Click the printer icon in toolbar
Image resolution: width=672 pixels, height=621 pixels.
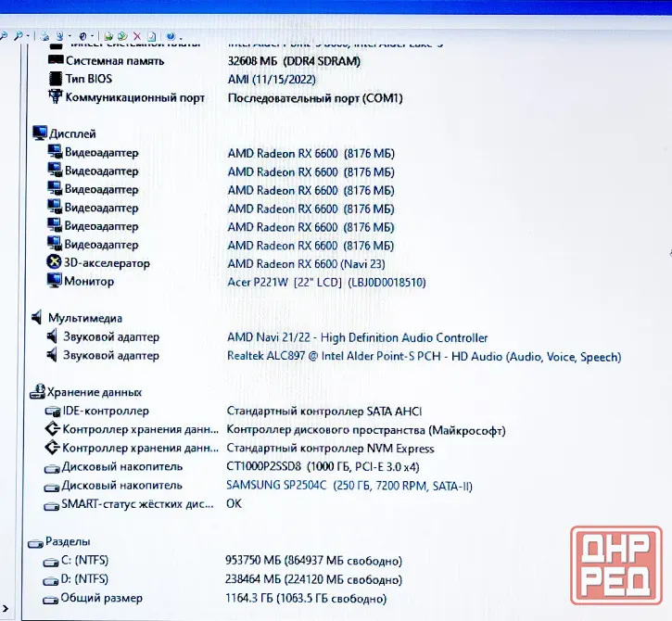pyautogui.click(x=44, y=36)
